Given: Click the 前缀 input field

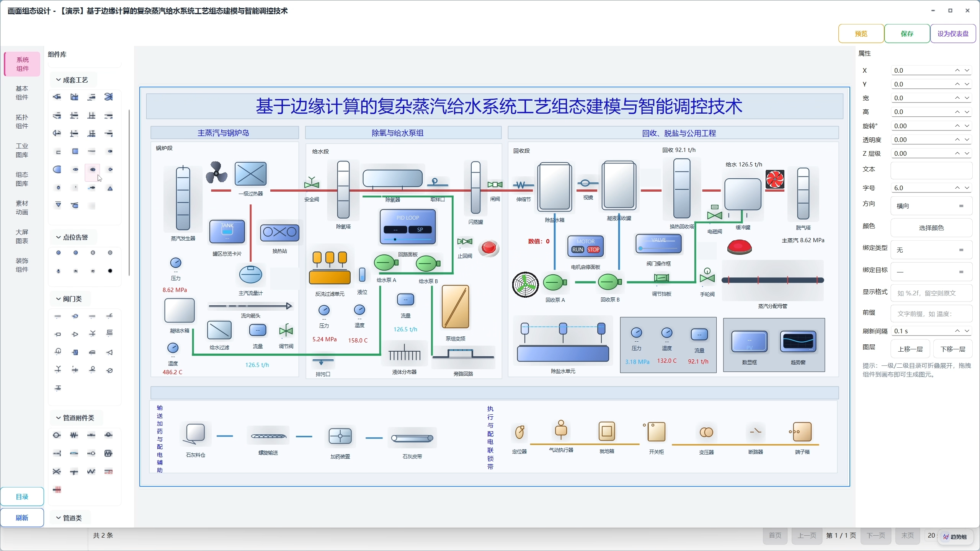Looking at the screenshot, I should 931,314.
